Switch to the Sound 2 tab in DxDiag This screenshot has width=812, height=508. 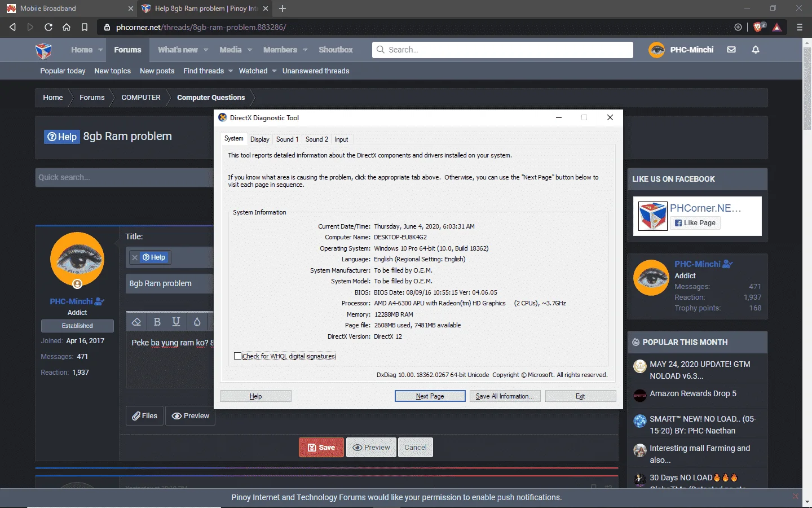[x=317, y=139]
